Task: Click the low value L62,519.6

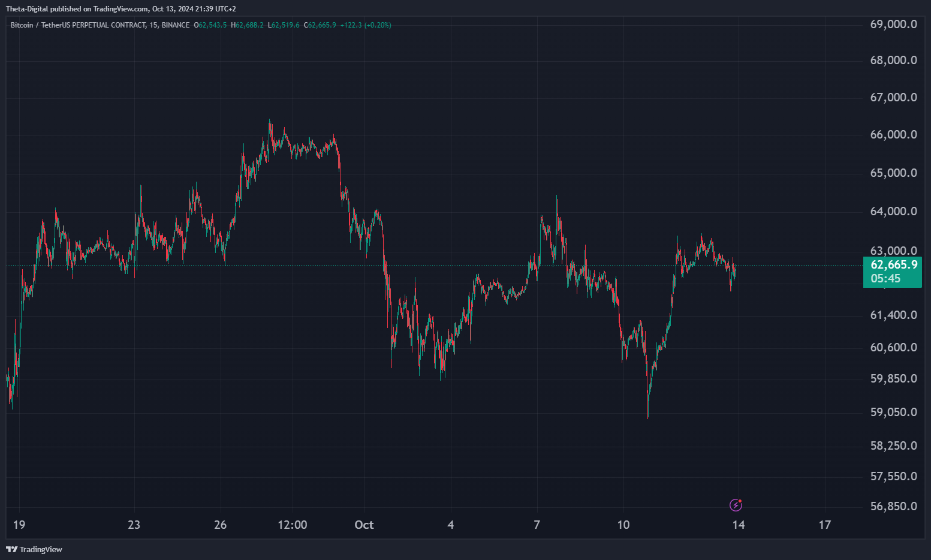Action: tap(284, 25)
